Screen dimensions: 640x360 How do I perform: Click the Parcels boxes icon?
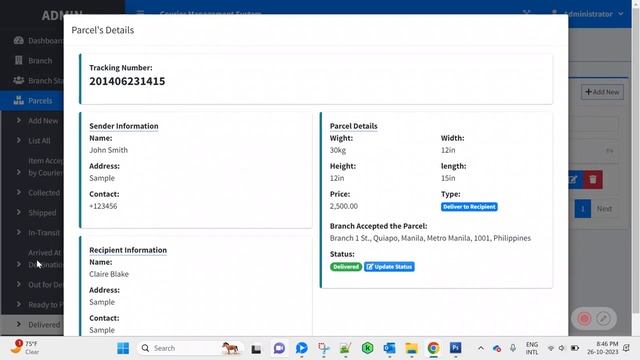click(x=18, y=100)
